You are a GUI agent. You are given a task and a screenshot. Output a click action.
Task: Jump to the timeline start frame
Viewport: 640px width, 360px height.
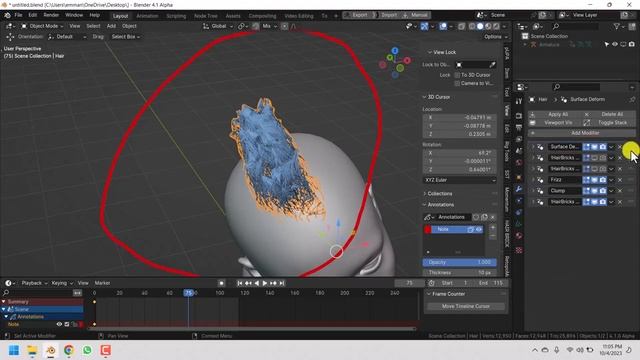point(240,283)
